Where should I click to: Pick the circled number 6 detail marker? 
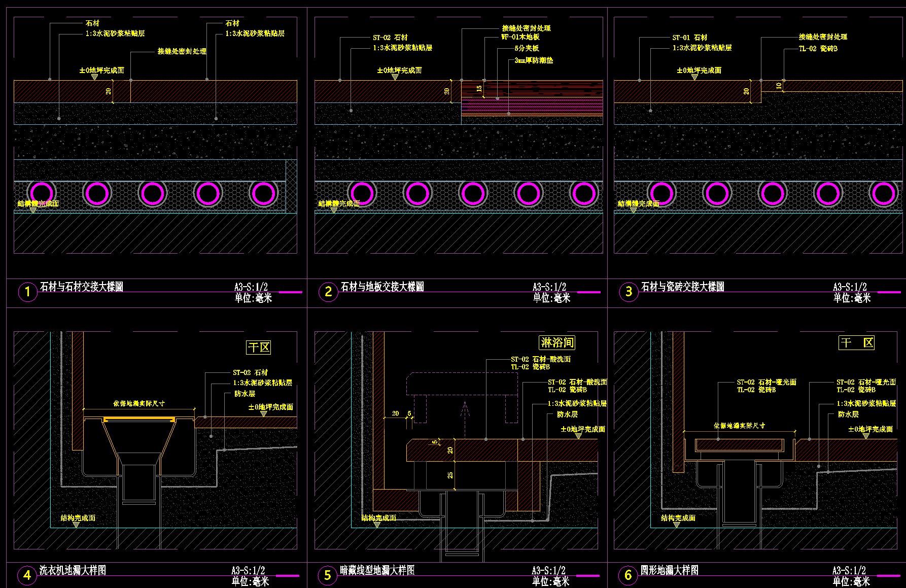point(628,575)
